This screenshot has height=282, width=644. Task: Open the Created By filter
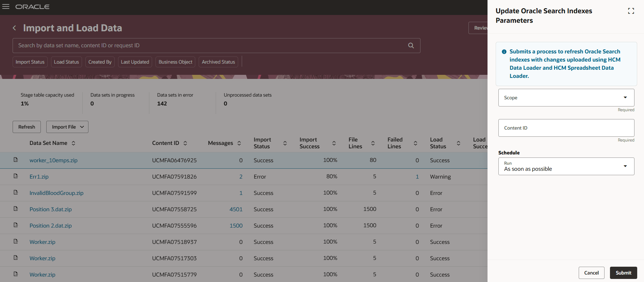(x=100, y=62)
